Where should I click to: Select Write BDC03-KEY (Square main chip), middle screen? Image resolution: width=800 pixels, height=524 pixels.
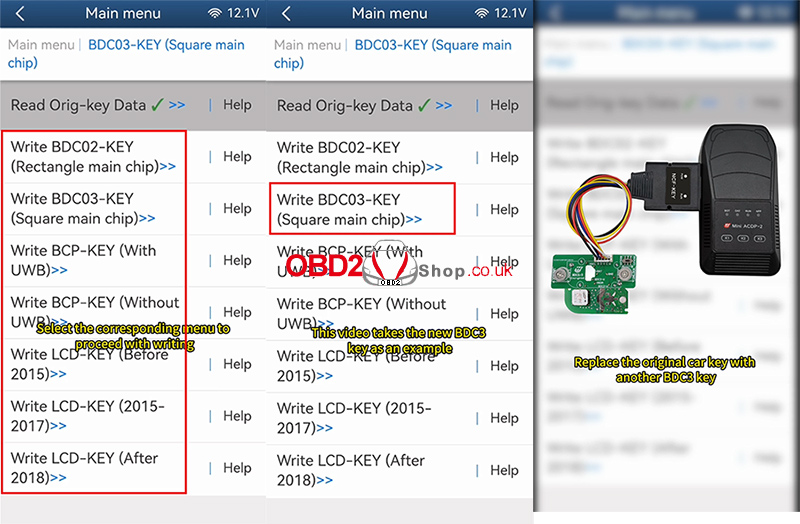tap(349, 209)
